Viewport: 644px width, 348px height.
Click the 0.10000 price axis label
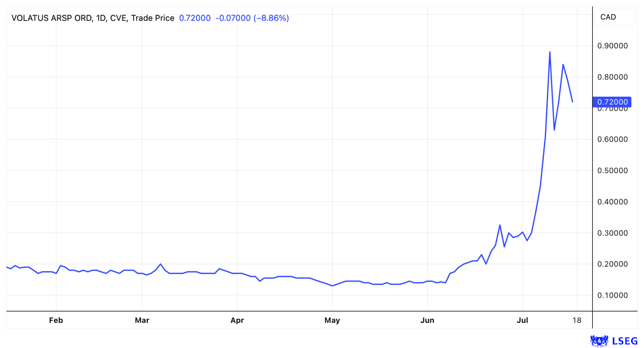(612, 295)
